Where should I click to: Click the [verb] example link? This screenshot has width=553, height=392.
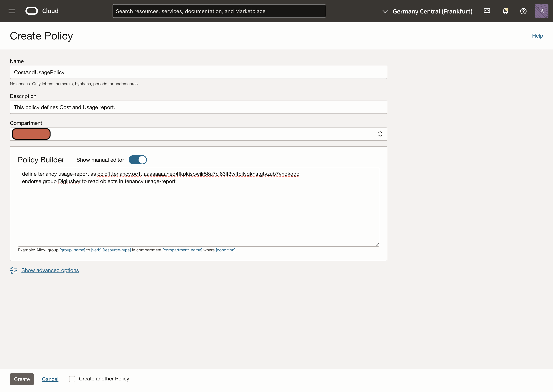click(x=96, y=250)
